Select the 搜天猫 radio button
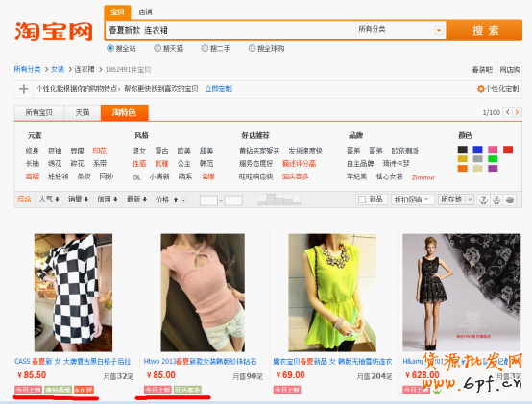 tap(157, 48)
